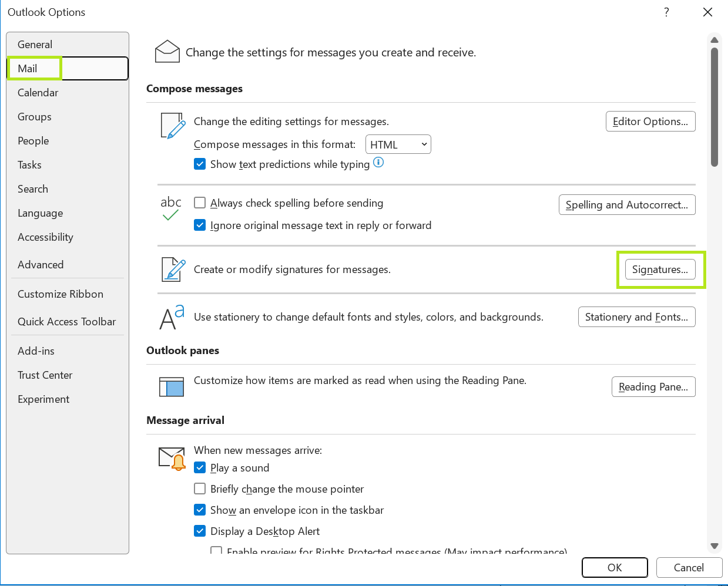Click the Compose messages section heading

(x=194, y=89)
